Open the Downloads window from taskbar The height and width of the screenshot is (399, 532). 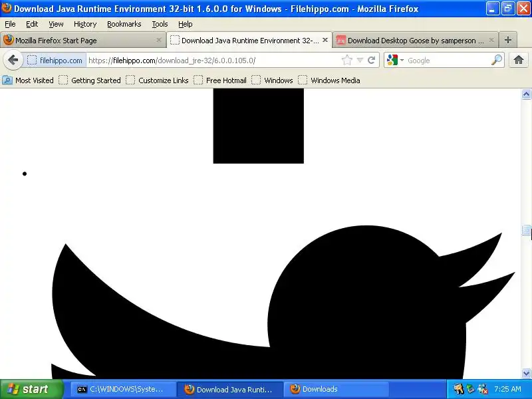(x=336, y=389)
